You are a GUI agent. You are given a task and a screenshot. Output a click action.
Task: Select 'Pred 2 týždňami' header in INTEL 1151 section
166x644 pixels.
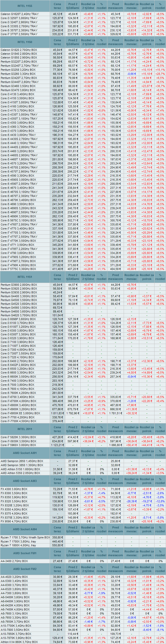click(73, 277)
